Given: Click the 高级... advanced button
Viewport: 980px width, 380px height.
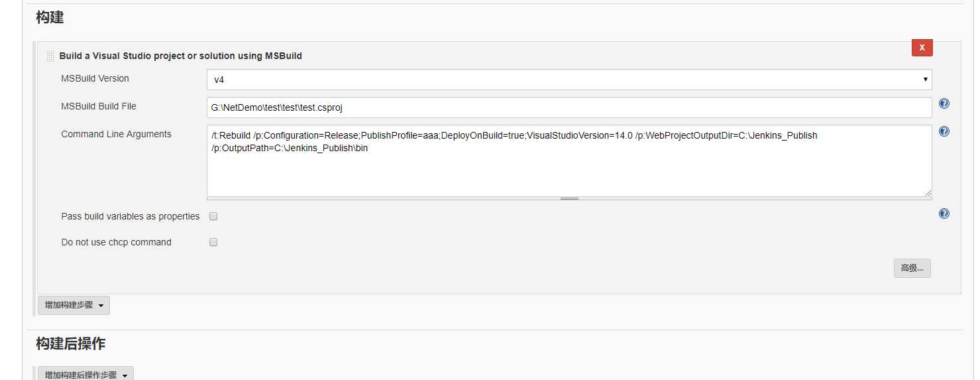Looking at the screenshot, I should 912,268.
